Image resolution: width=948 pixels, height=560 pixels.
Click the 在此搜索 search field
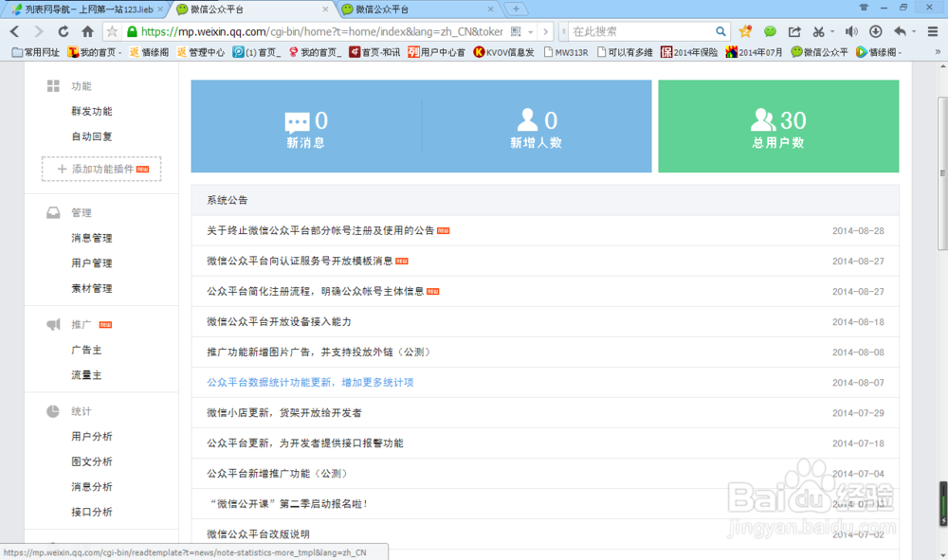tap(641, 31)
